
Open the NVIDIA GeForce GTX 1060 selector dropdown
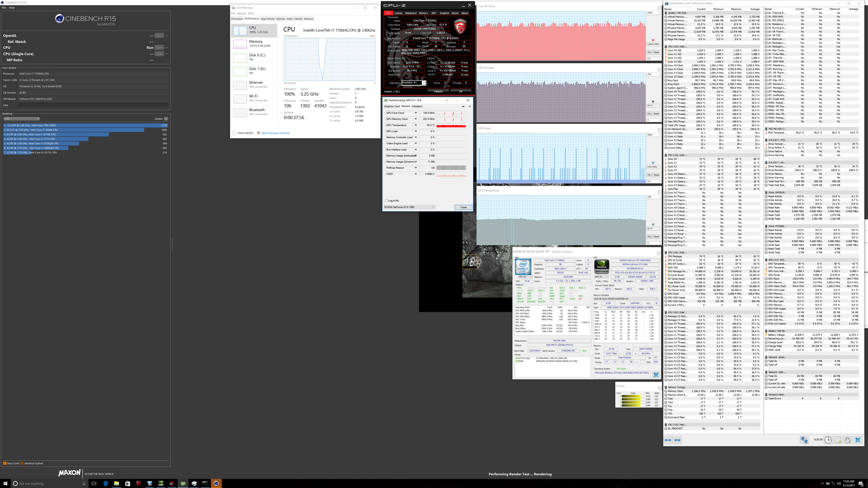point(410,207)
